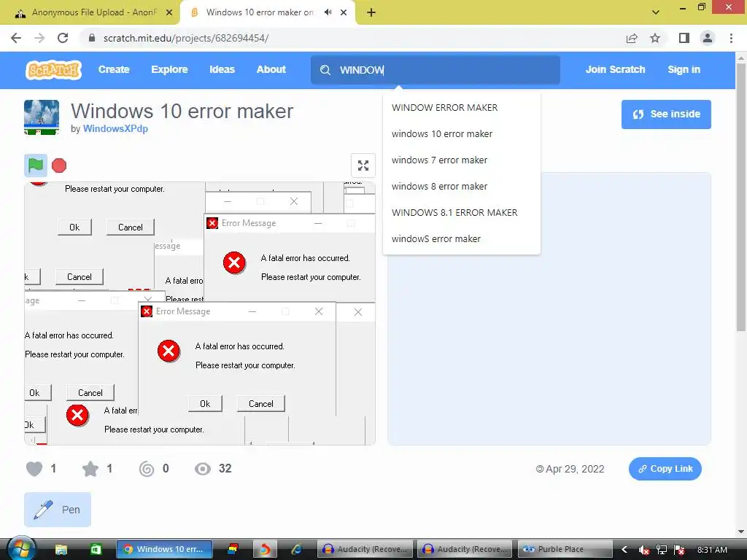The width and height of the screenshot is (747, 560).
Task: Favorite the project with star icon
Action: click(90, 469)
